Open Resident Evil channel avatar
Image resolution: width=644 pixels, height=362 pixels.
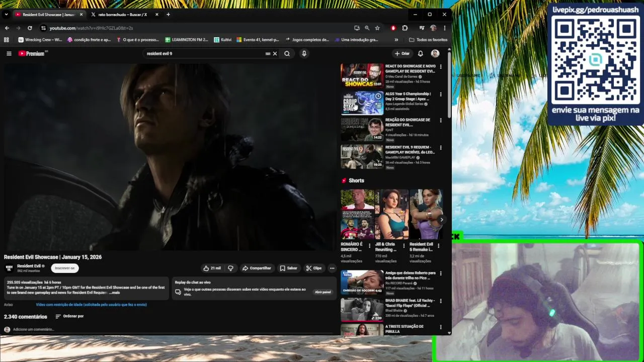9,268
